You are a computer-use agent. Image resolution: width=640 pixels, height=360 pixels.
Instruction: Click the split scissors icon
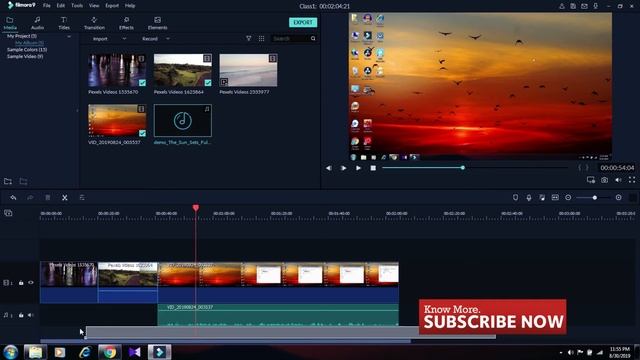coord(64,198)
